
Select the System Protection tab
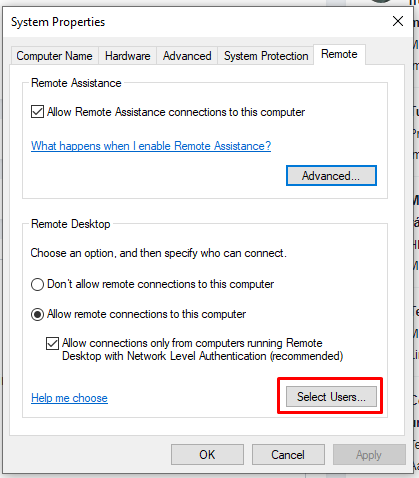tap(266, 56)
